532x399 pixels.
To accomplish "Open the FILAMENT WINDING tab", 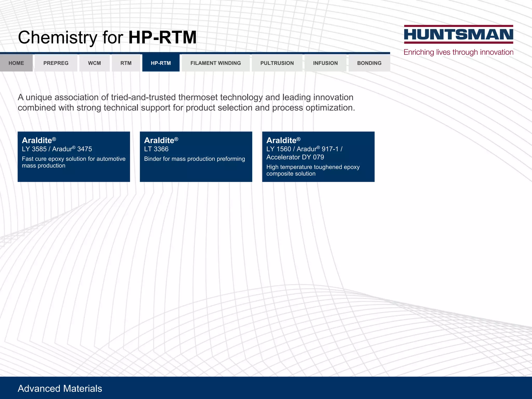I will [x=215, y=63].
